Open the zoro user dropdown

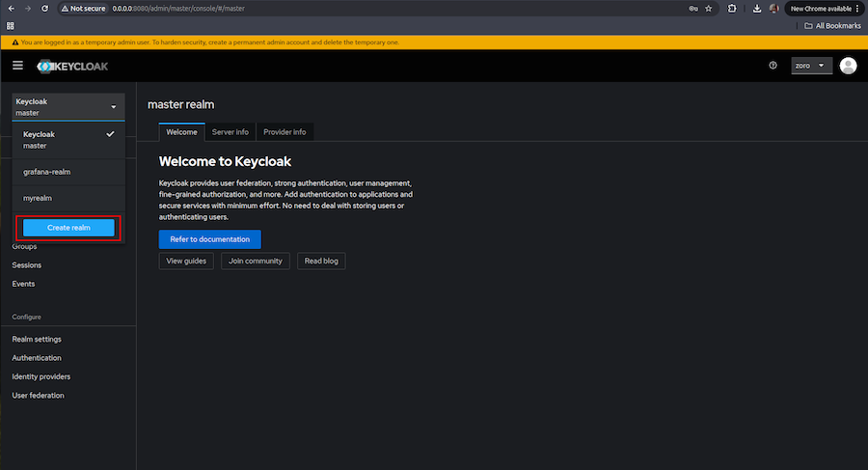click(811, 66)
